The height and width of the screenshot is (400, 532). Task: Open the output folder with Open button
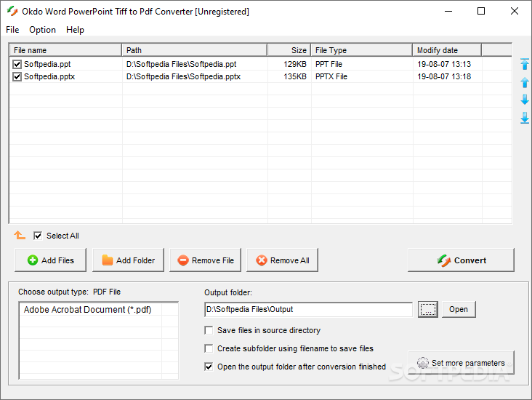[x=459, y=309]
